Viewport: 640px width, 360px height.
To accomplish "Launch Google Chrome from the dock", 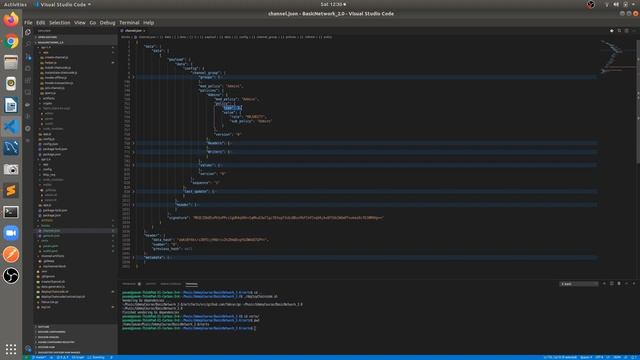I will click(11, 41).
